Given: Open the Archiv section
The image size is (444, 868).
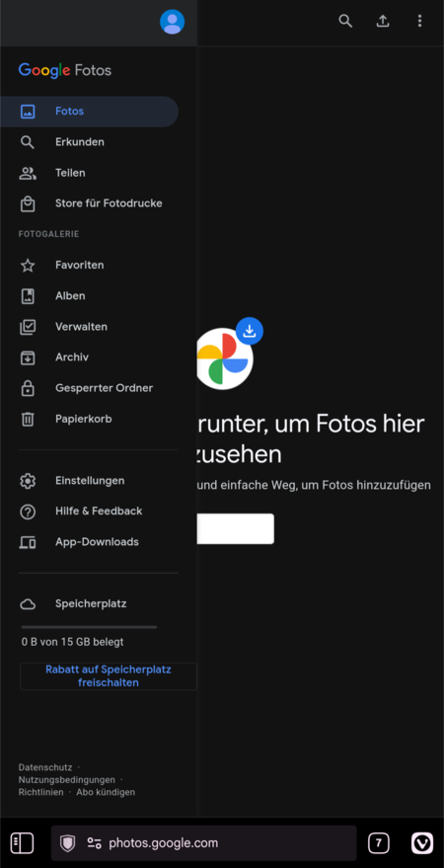Looking at the screenshot, I should click(89, 357).
